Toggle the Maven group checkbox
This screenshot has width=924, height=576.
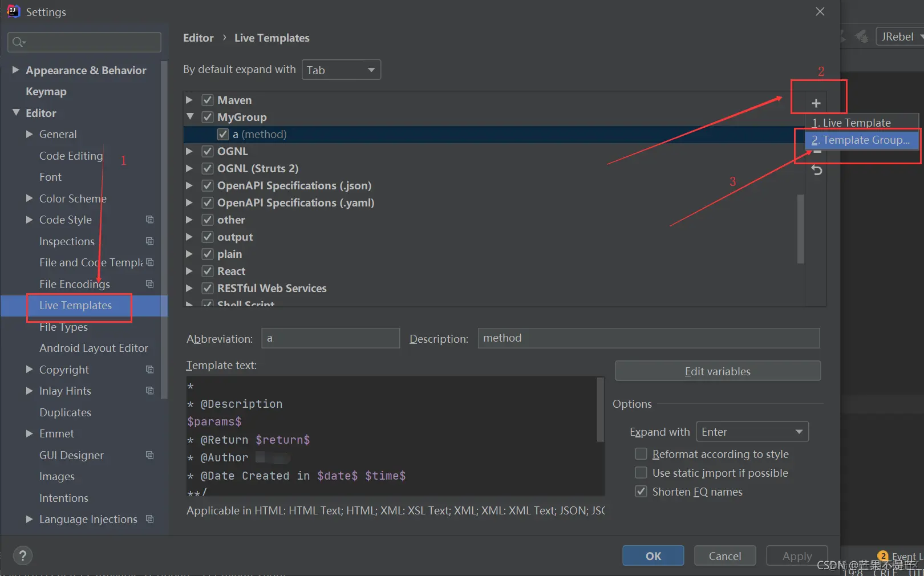(x=208, y=100)
